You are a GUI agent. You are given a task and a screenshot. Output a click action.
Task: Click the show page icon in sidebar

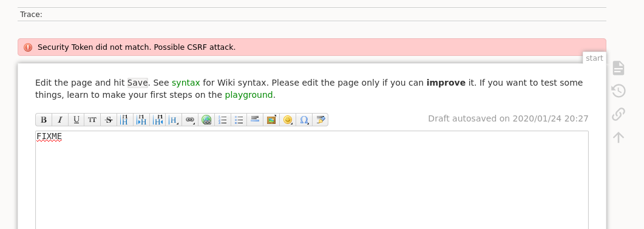pos(619,68)
